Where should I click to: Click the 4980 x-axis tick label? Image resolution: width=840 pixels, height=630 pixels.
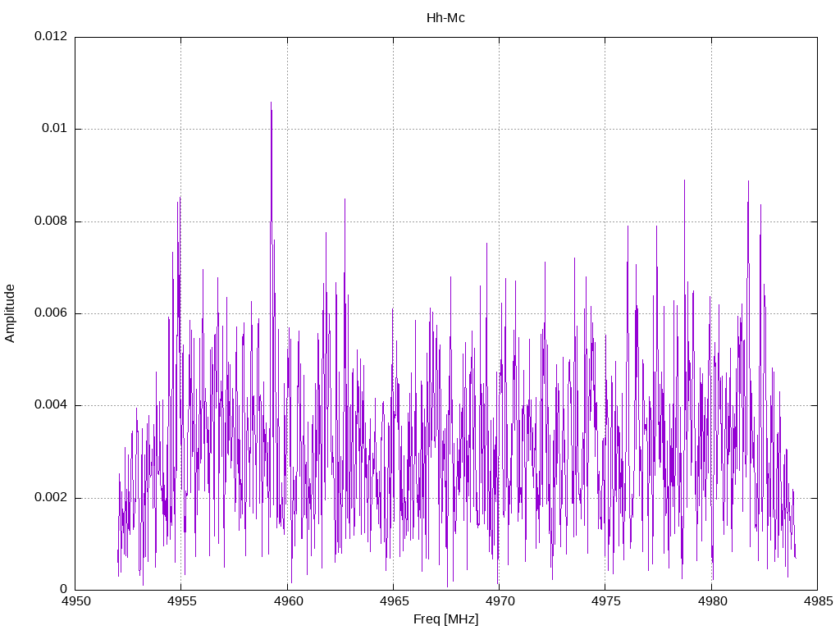pyautogui.click(x=713, y=601)
